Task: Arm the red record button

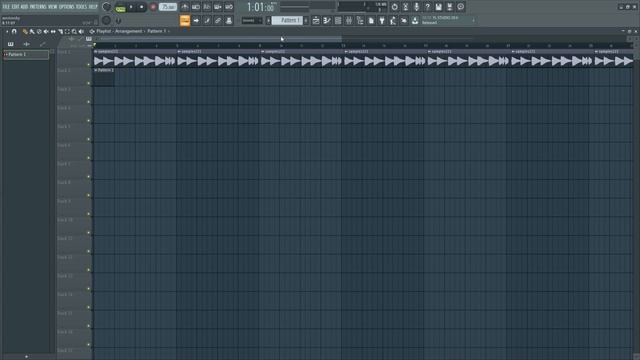Action: click(x=153, y=7)
